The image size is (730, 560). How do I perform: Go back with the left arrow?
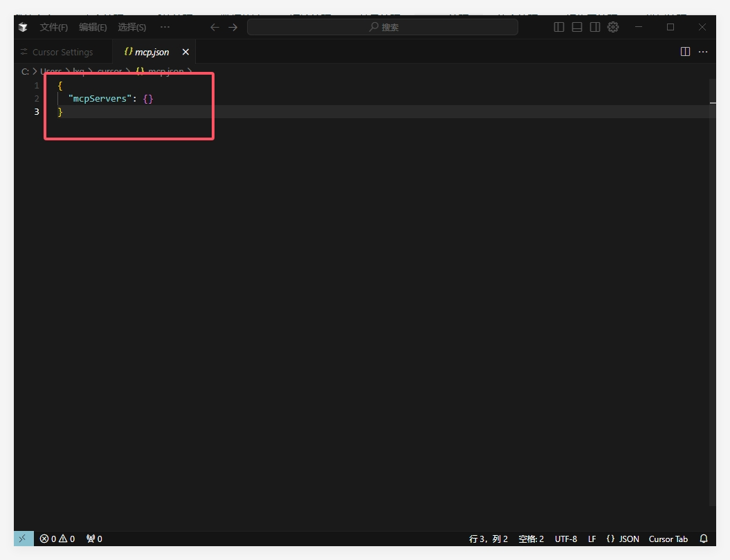point(215,27)
